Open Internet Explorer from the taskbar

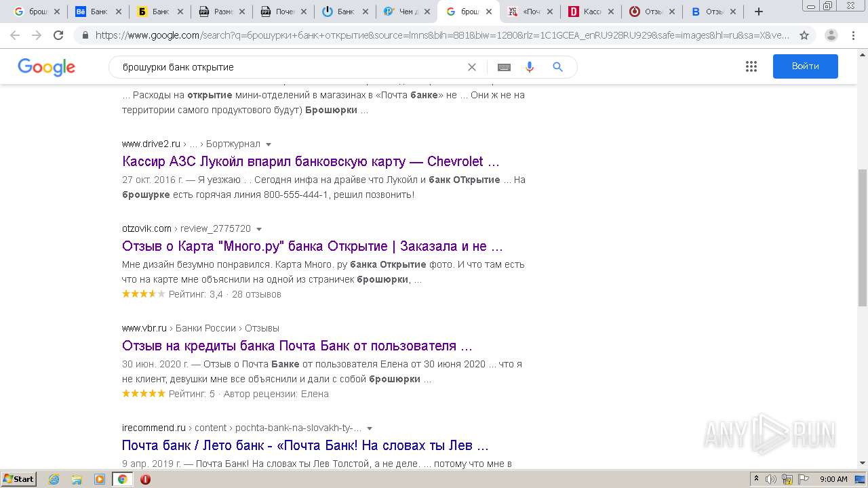click(54, 479)
